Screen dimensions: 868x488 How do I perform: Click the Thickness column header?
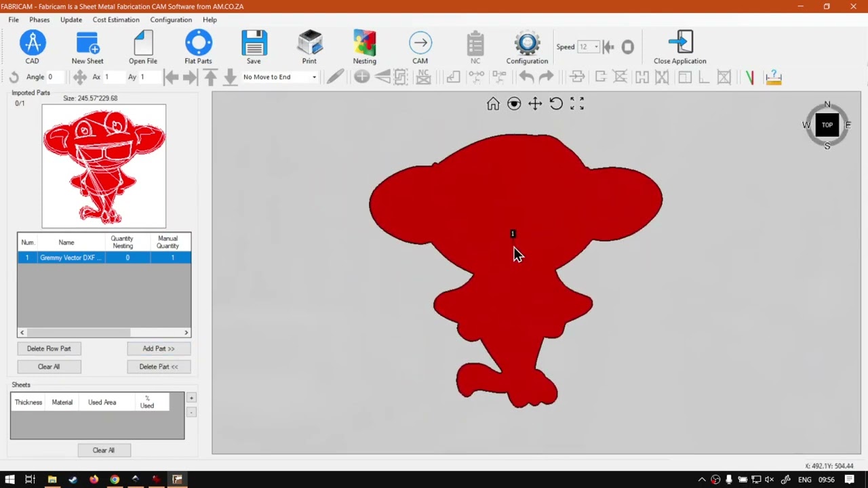[x=28, y=403]
